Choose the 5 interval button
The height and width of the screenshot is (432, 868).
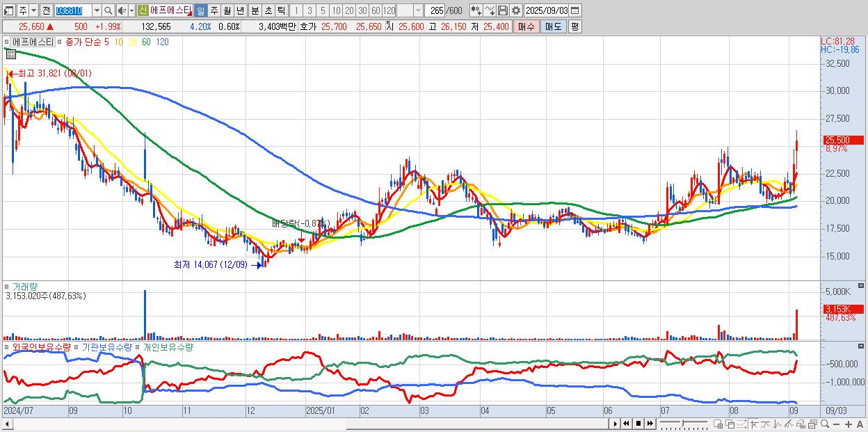[x=323, y=10]
